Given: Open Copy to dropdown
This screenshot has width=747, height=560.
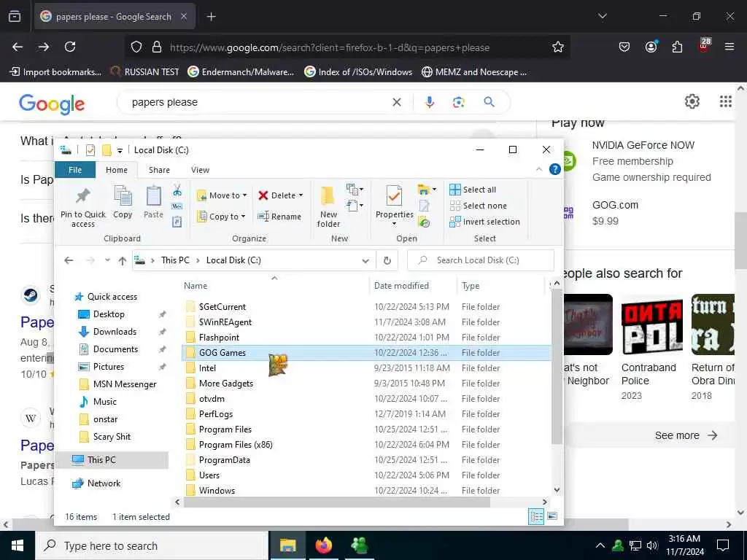Looking at the screenshot, I should click(222, 217).
